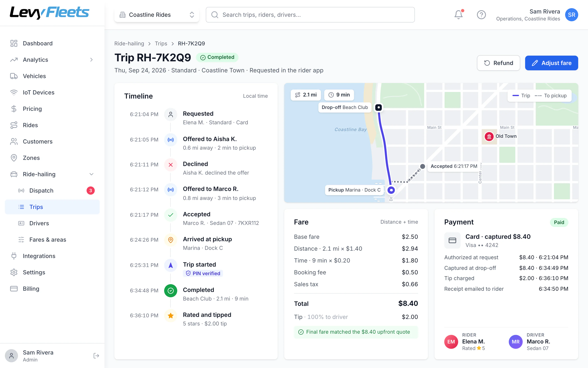Click the Requested rider person icon
The height and width of the screenshot is (368, 588).
pyautogui.click(x=170, y=114)
